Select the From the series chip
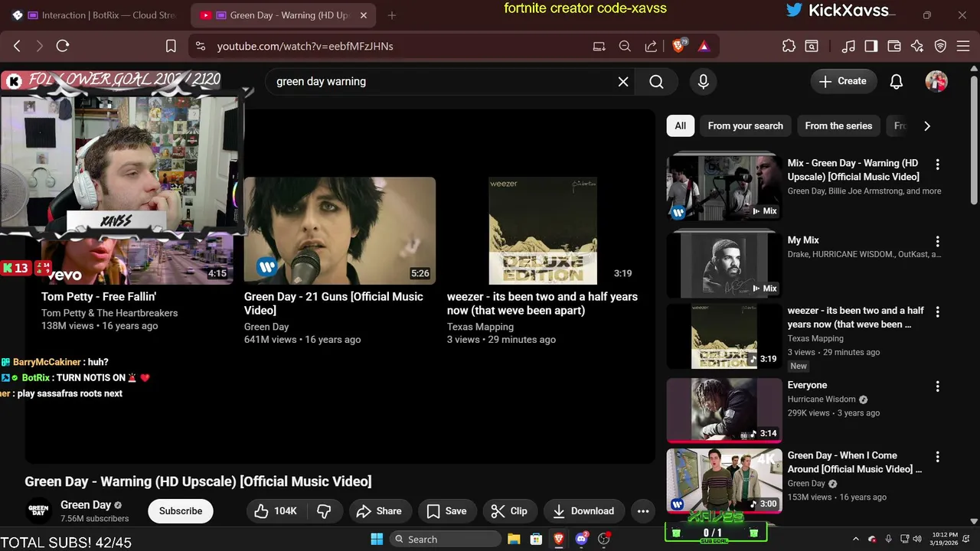 (838, 126)
